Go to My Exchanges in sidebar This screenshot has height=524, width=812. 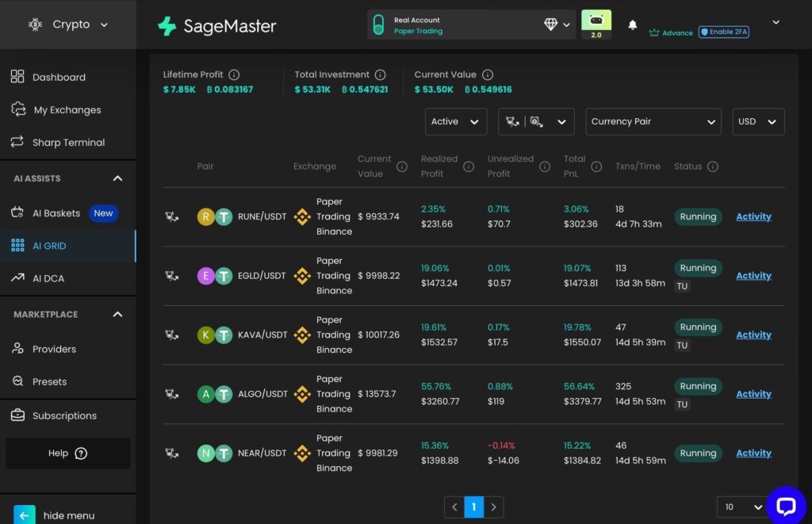(x=67, y=109)
